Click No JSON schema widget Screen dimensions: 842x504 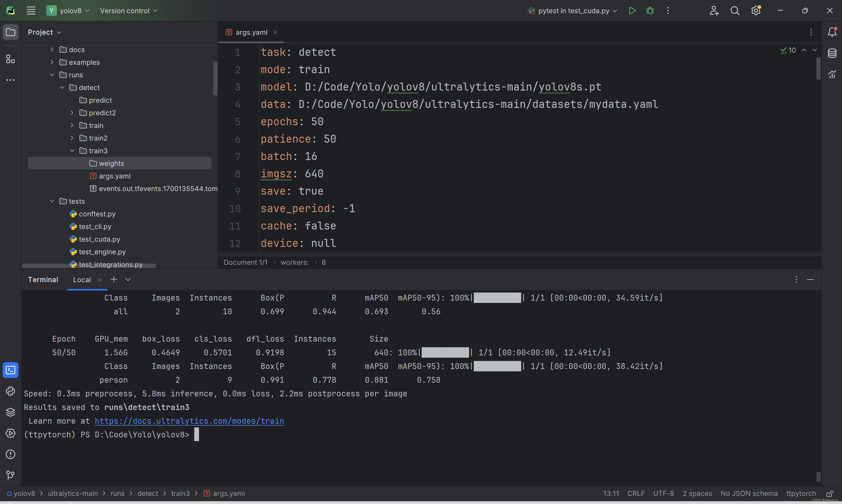click(x=749, y=493)
